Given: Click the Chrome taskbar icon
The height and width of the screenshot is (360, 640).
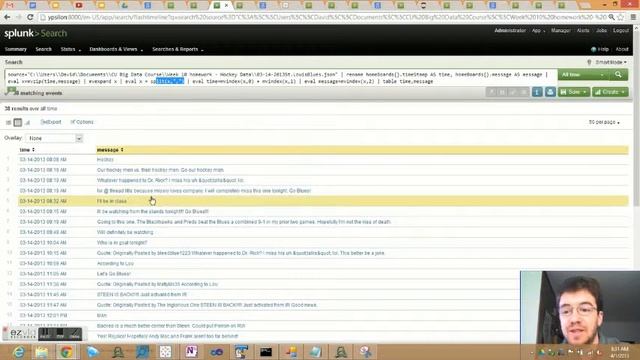Looking at the screenshot, I should pos(67,351).
